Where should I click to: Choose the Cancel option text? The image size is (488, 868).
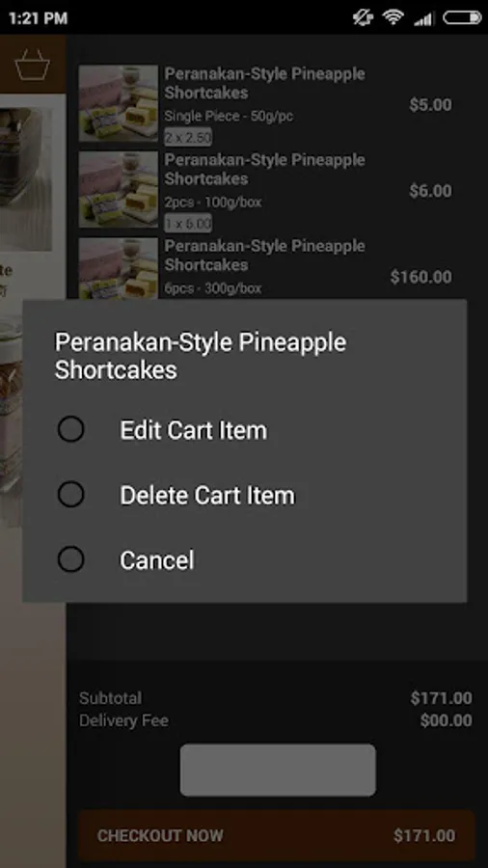tap(157, 559)
